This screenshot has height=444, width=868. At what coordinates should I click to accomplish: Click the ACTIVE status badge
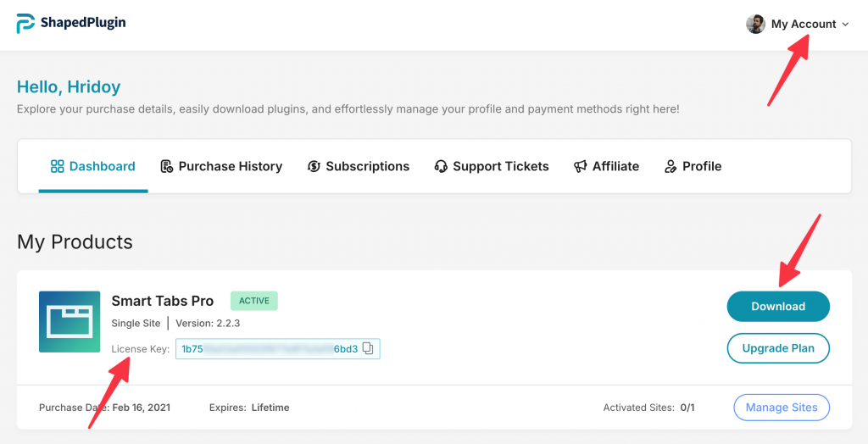[254, 301]
